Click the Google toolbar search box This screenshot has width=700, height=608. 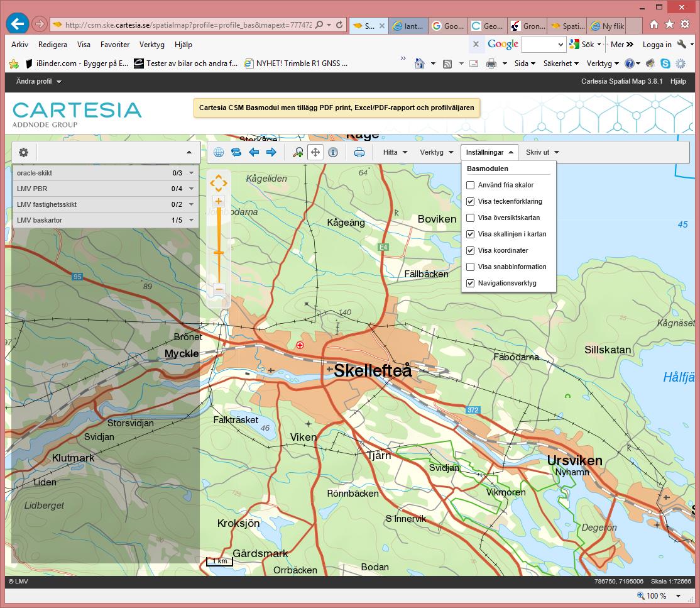click(544, 44)
